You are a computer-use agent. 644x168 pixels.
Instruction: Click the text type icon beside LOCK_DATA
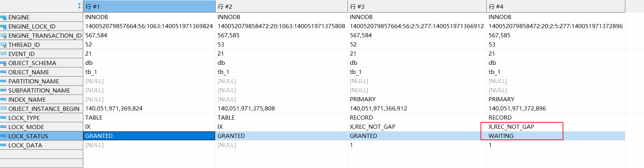3,145
